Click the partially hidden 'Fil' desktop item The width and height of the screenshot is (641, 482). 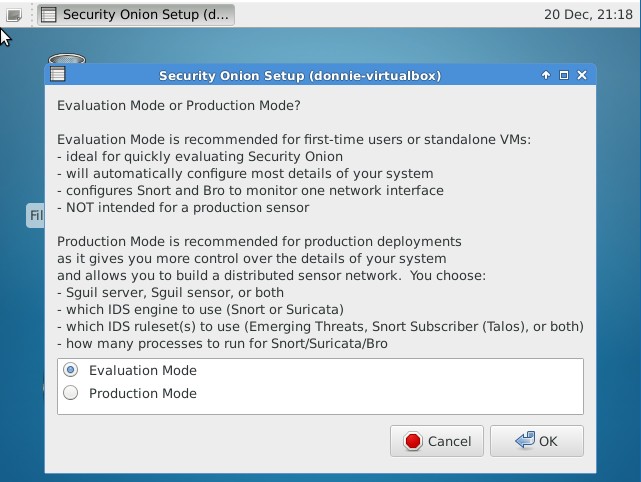pyautogui.click(x=36, y=215)
